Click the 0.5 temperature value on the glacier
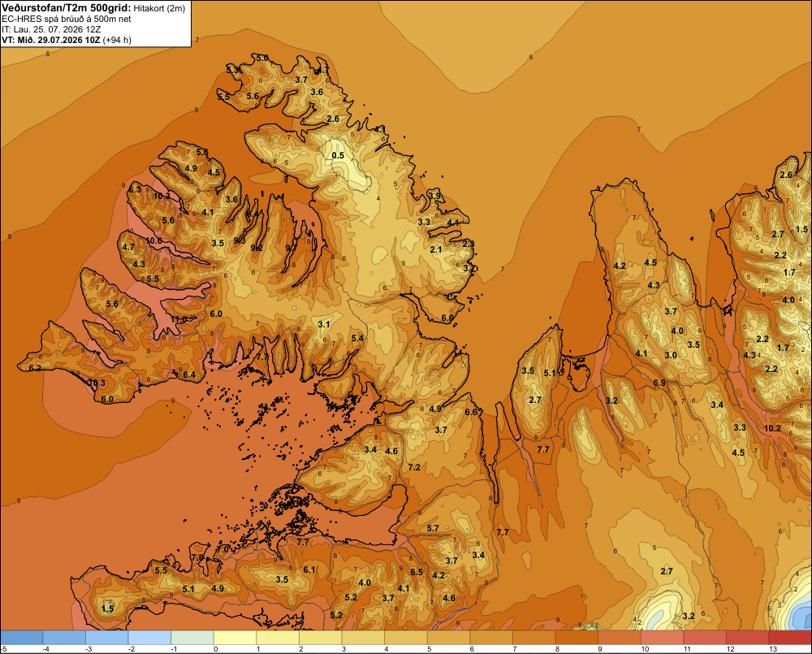Image resolution: width=812 pixels, height=654 pixels. tap(338, 155)
